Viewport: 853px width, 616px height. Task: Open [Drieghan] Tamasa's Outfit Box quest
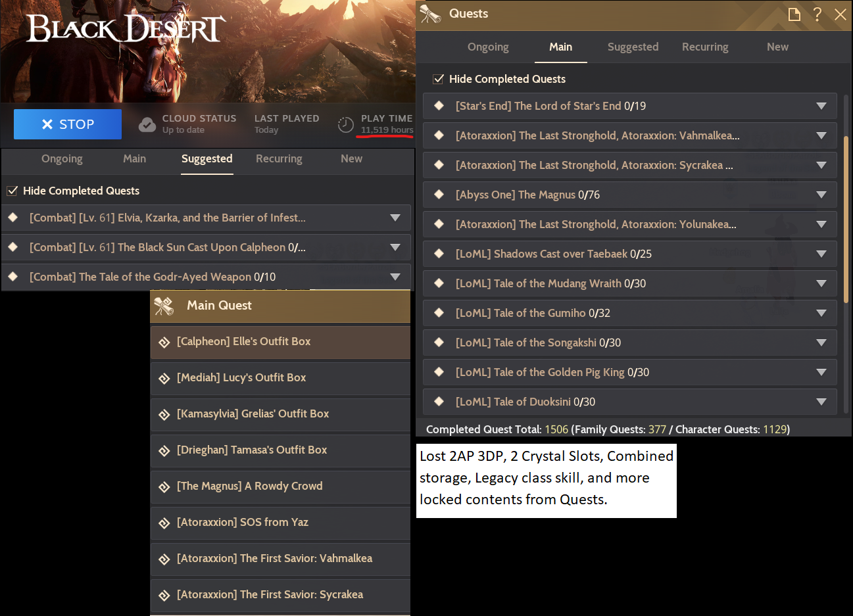[280, 450]
